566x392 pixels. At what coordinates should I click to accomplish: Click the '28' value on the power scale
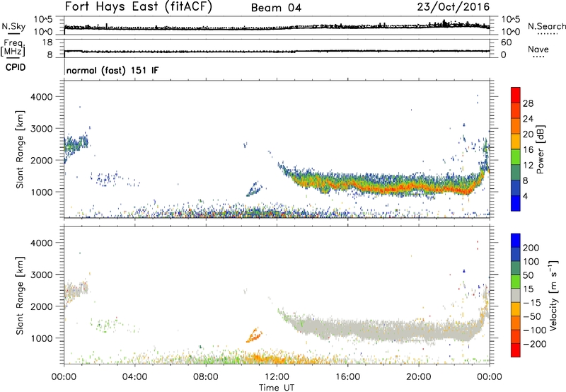(528, 103)
